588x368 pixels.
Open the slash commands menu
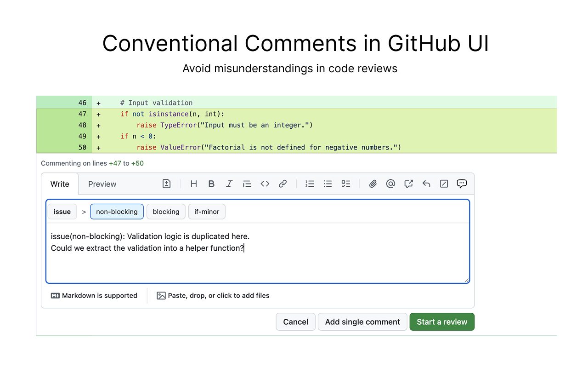444,184
